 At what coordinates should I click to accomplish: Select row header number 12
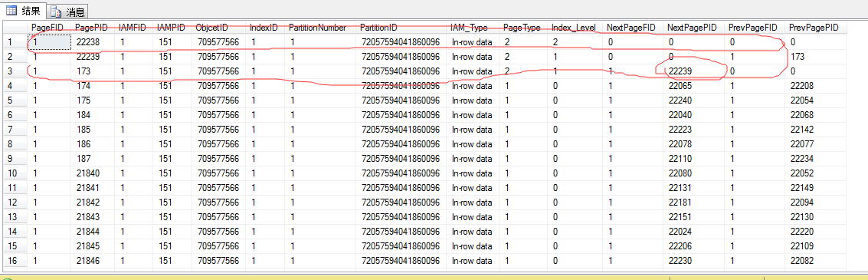15,203
